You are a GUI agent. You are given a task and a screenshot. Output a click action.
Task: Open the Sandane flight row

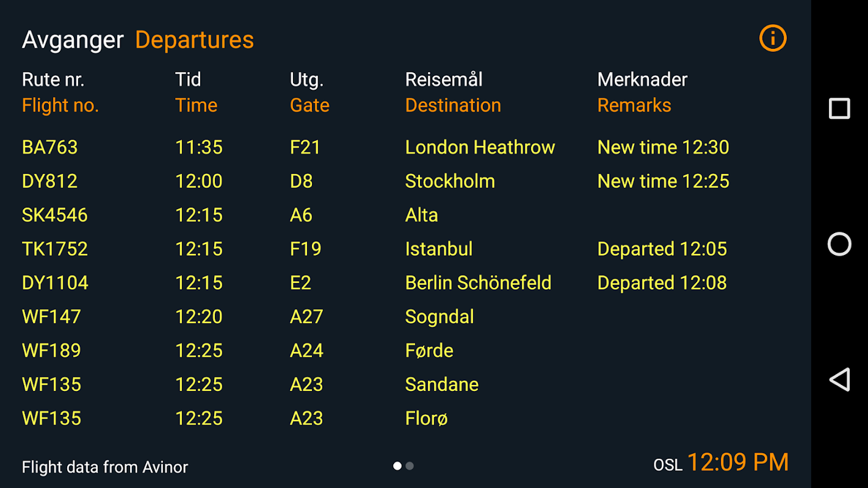tap(442, 384)
